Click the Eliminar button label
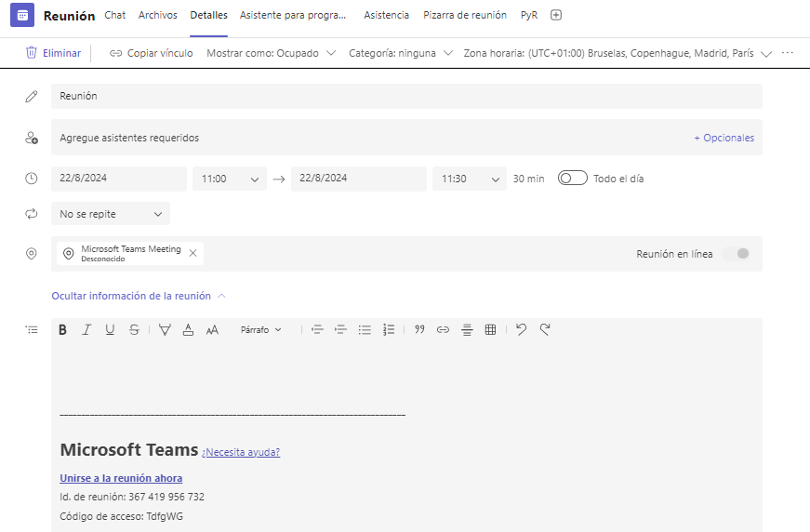Screen dimensions: 810x532 click(x=61, y=53)
